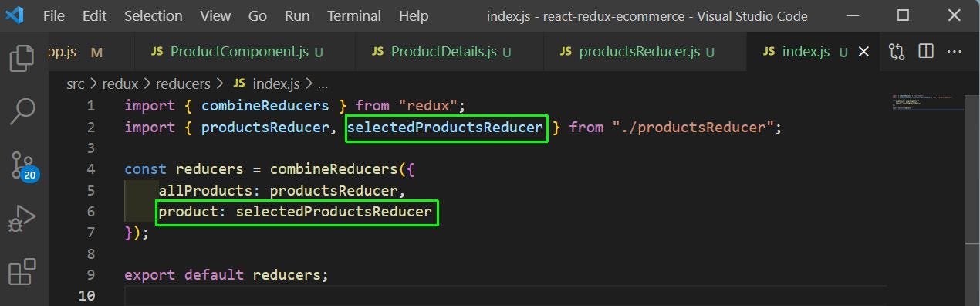980x306 pixels.
Task: Open the Extensions view
Action: pyautogui.click(x=22, y=272)
